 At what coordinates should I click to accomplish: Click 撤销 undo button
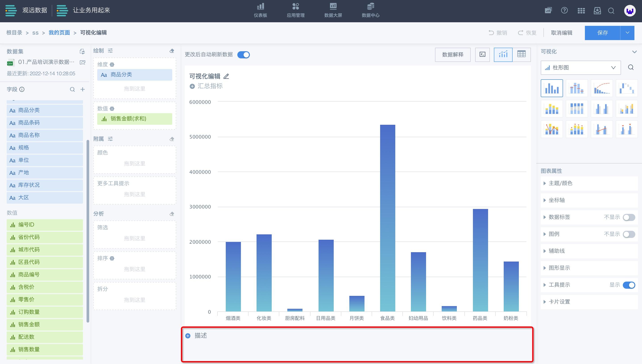[498, 33]
